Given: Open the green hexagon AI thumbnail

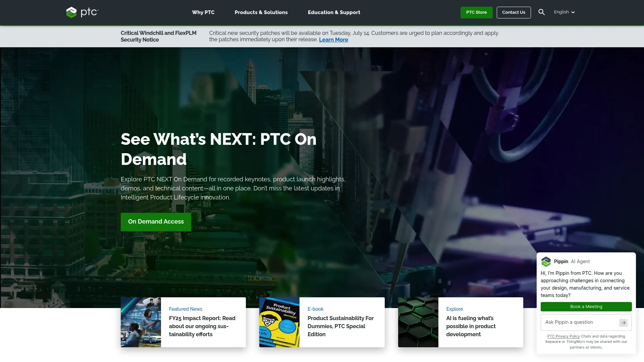Looking at the screenshot, I should coord(418,322).
